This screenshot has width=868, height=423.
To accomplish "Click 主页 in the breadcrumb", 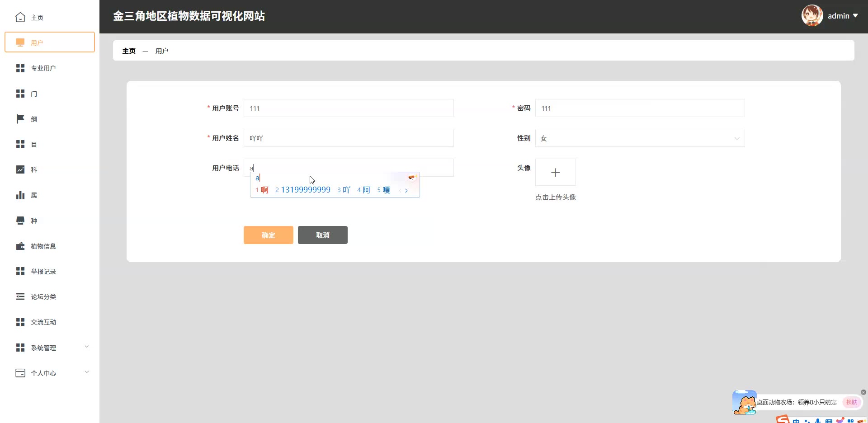I will coord(129,51).
